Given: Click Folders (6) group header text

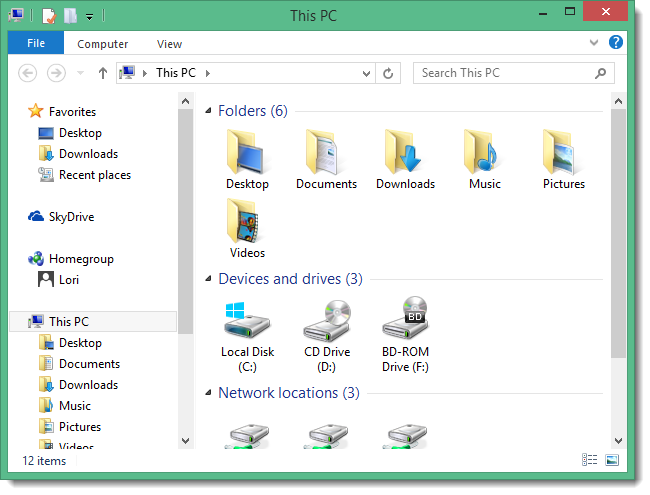Looking at the screenshot, I should click(252, 111).
